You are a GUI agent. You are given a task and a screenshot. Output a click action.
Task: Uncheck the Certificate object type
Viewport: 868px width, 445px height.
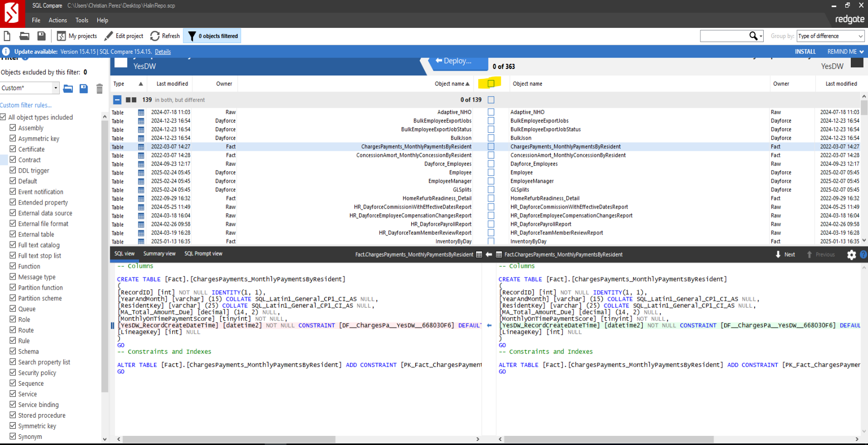click(13, 149)
